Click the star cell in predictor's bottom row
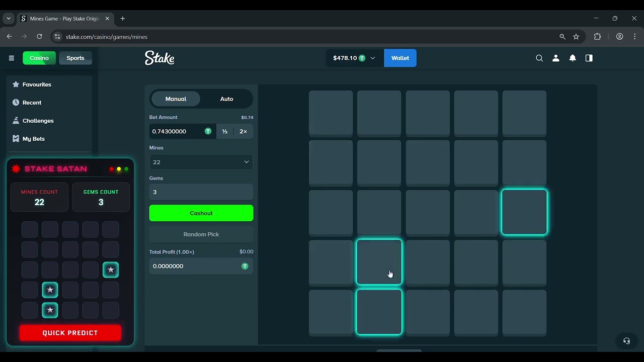 pos(50,310)
